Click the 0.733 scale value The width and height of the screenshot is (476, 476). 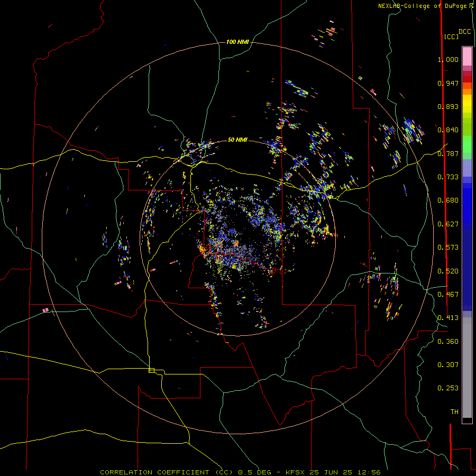click(x=448, y=177)
